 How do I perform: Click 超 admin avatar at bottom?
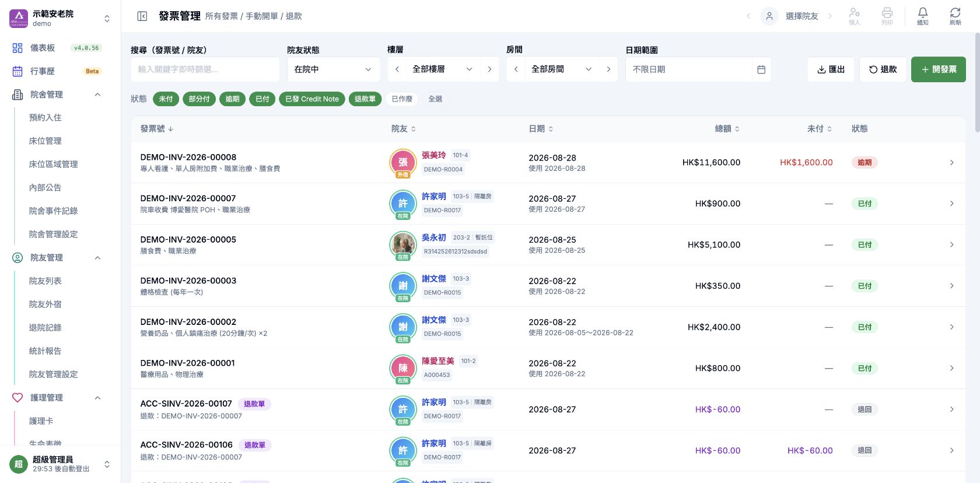[x=19, y=464]
